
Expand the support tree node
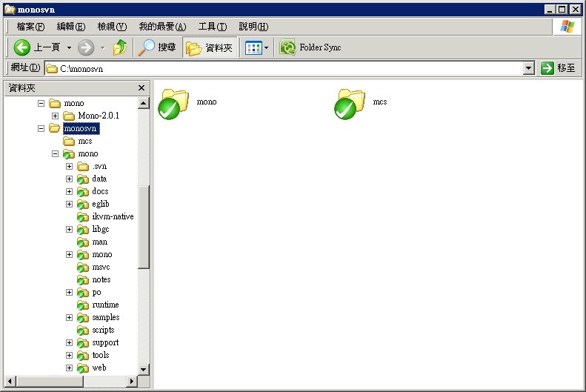click(69, 342)
